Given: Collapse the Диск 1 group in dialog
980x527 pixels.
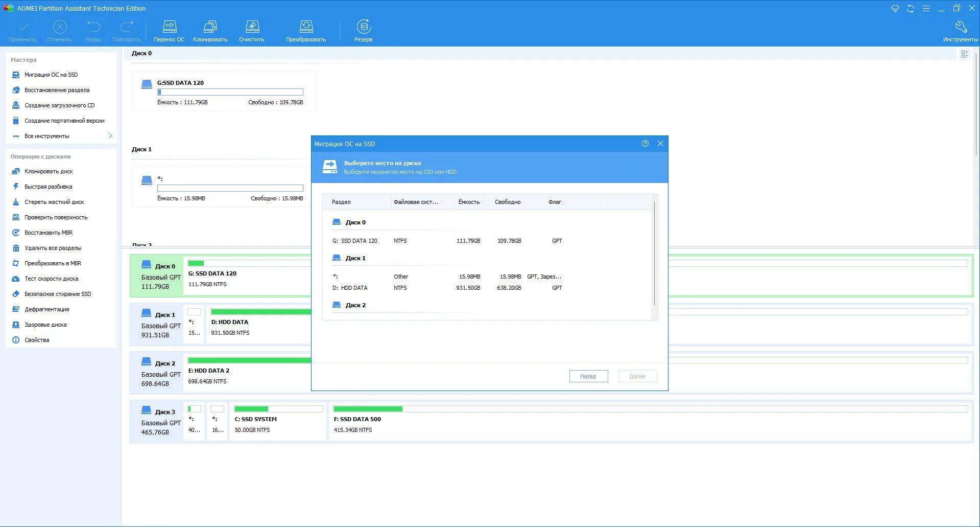Looking at the screenshot, I should pyautogui.click(x=355, y=258).
